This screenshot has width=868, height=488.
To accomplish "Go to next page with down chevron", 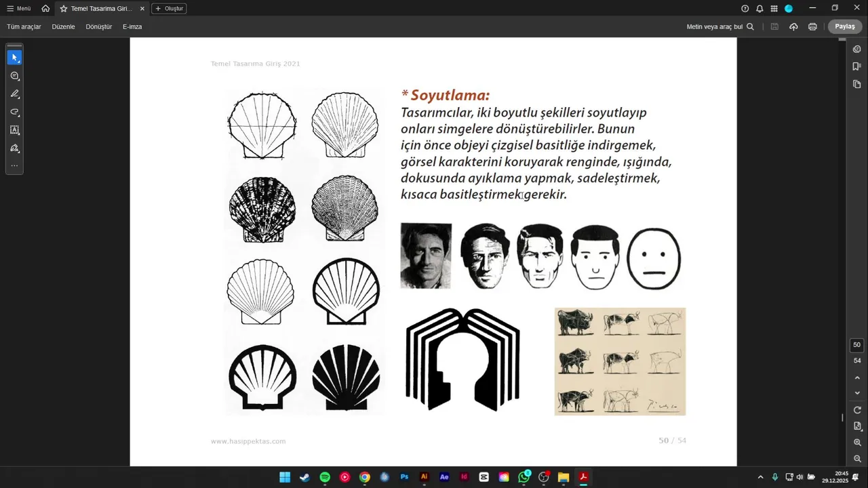I will (857, 393).
